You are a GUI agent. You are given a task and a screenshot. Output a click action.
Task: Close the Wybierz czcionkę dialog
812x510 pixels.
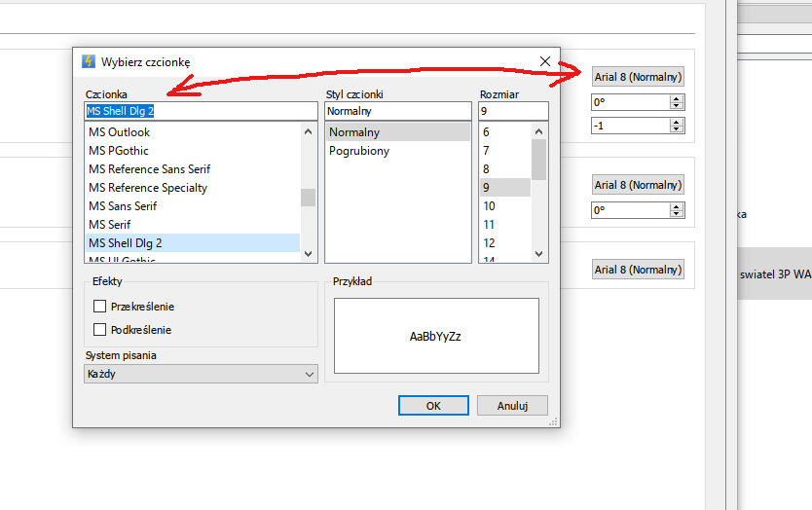coord(545,61)
